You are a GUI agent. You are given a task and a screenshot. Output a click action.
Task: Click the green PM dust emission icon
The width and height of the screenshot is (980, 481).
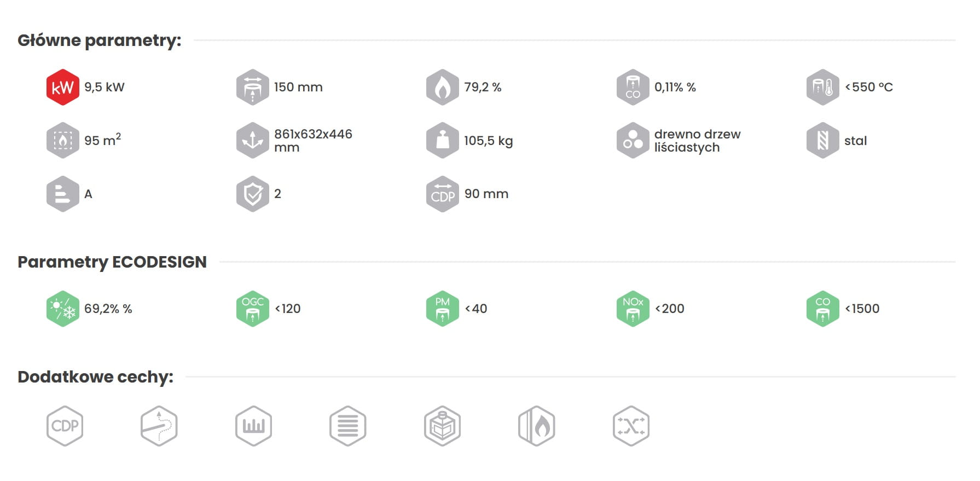pyautogui.click(x=443, y=309)
